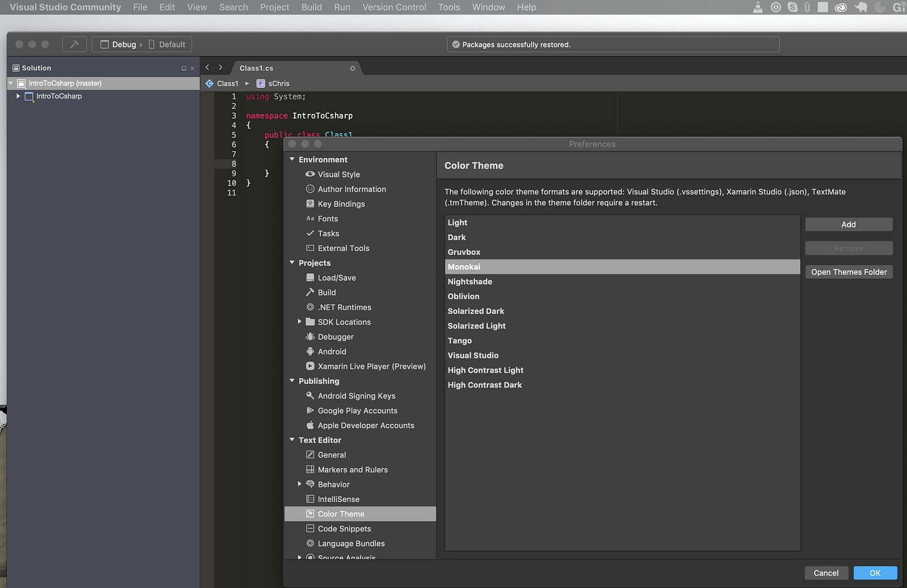Image resolution: width=907 pixels, height=588 pixels.
Task: Click the Fonts Aa icon
Action: coord(310,218)
